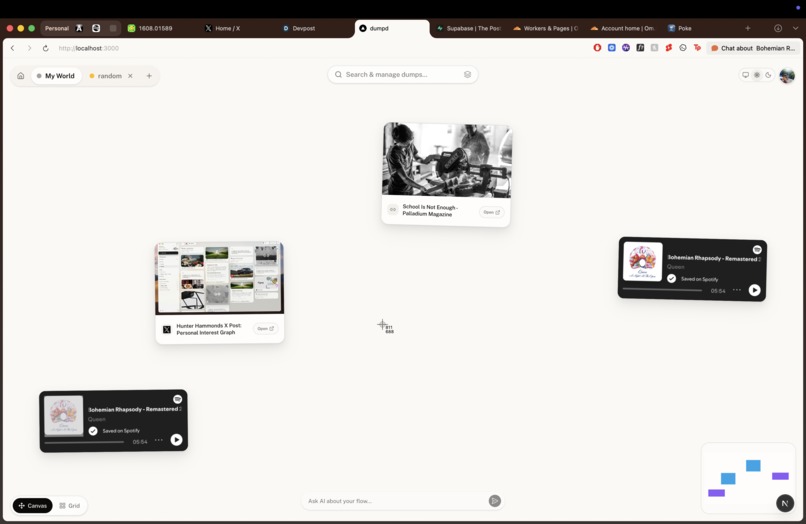Click the School Is Not Enough card photo
806x524 pixels.
(x=447, y=160)
